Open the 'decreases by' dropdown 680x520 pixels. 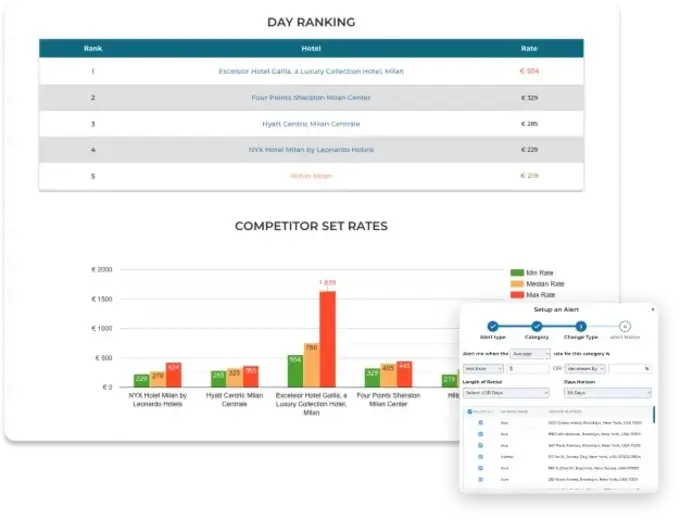[x=585, y=369]
